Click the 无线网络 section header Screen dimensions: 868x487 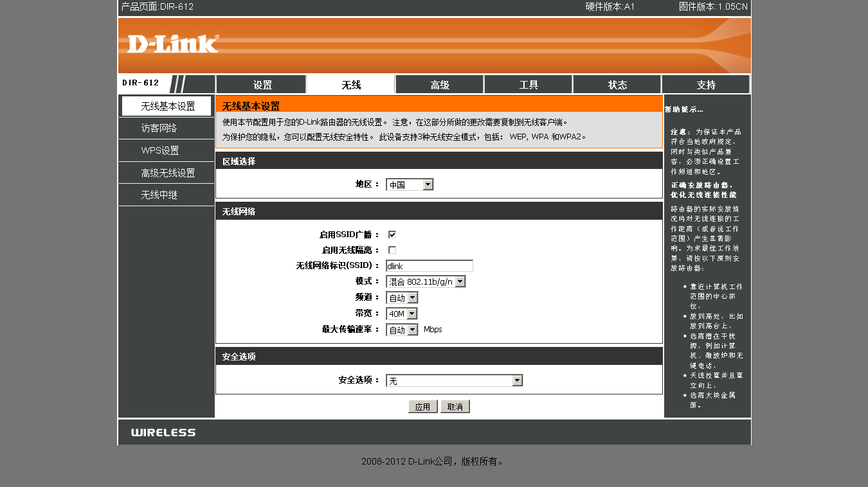pos(439,211)
